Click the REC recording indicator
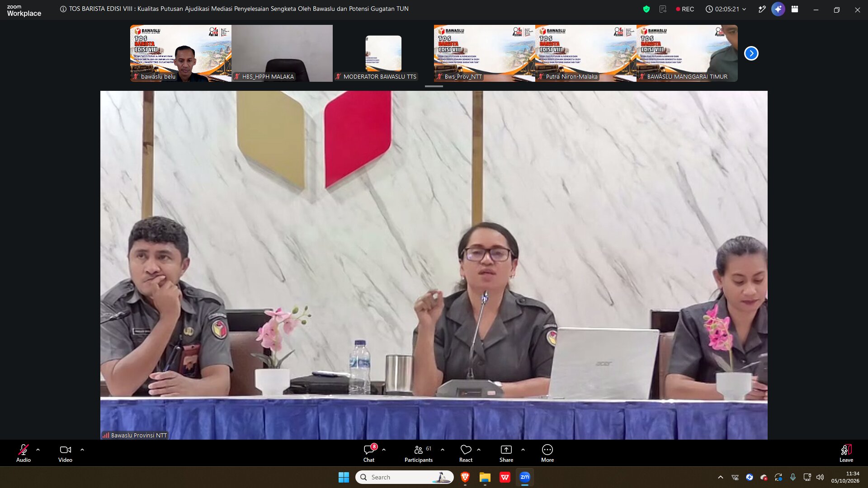Image resolution: width=868 pixels, height=488 pixels. (685, 9)
